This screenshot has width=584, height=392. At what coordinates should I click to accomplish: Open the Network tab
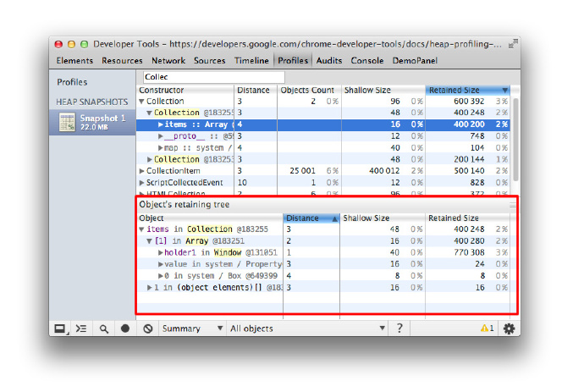click(168, 60)
